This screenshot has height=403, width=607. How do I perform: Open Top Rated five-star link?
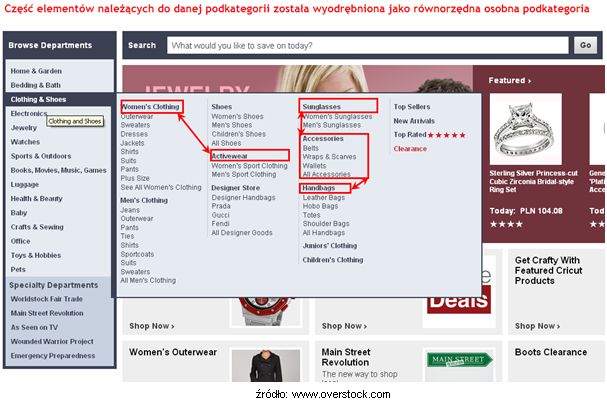(x=429, y=135)
